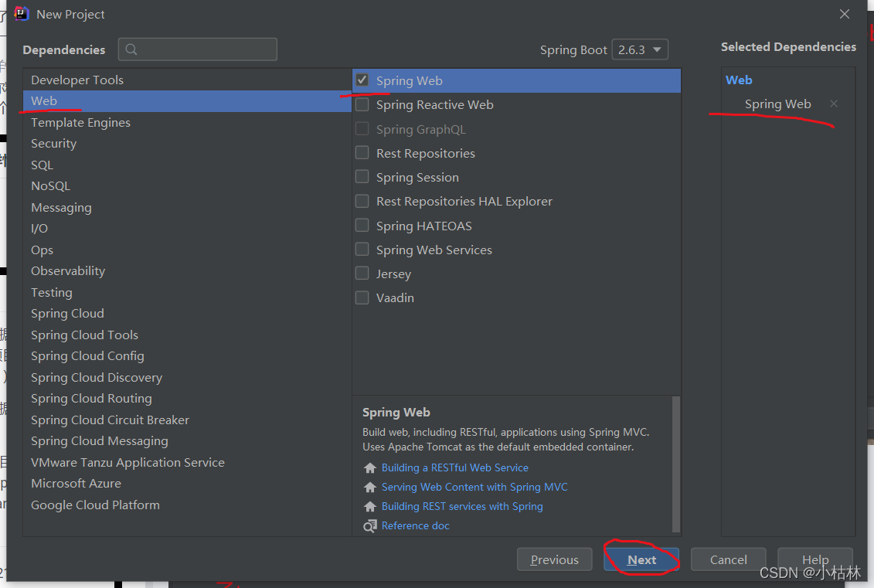Click the search magnifier icon

[x=131, y=49]
